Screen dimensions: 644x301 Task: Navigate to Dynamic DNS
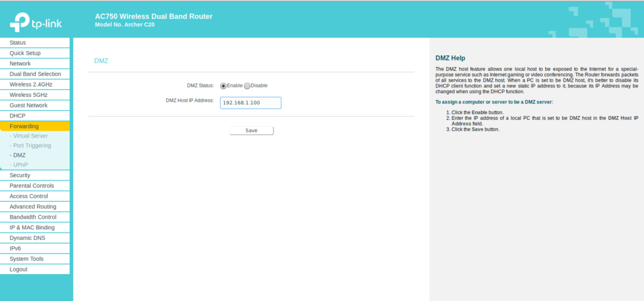(26, 238)
